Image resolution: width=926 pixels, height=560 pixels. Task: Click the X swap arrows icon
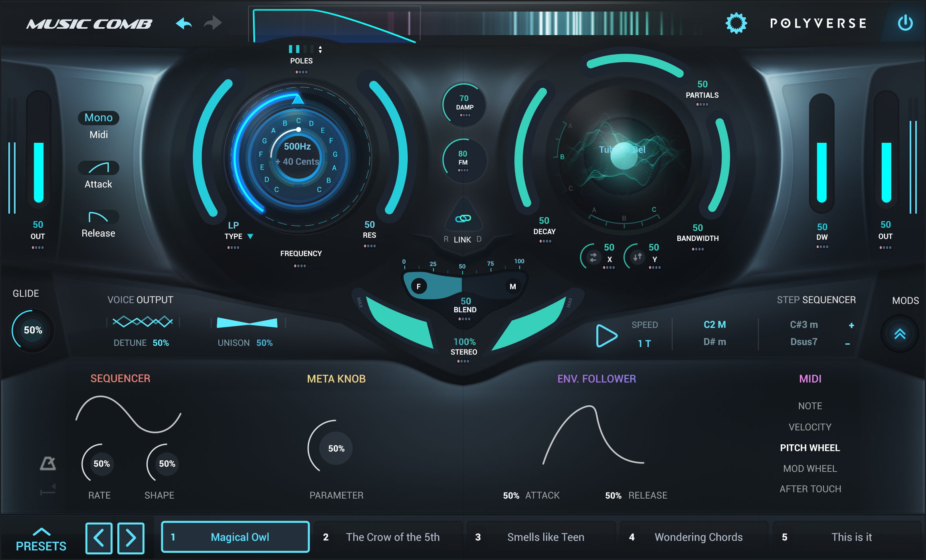point(594,257)
